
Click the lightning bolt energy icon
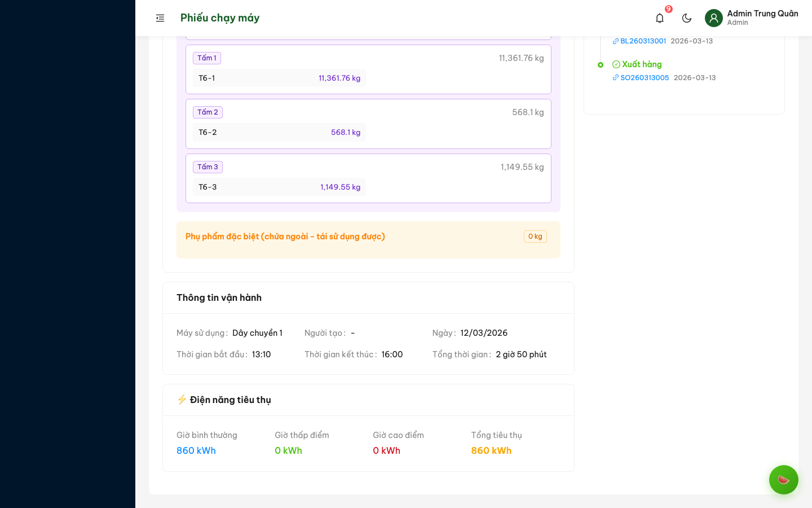point(182,400)
